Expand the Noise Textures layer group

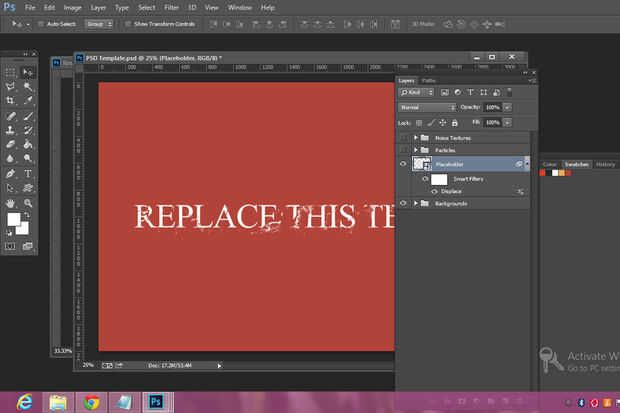pos(415,137)
